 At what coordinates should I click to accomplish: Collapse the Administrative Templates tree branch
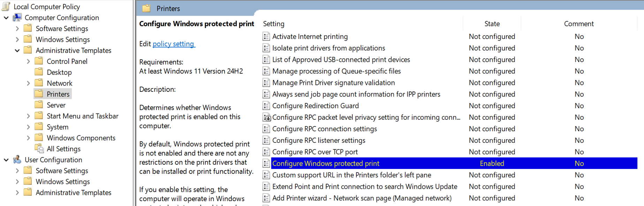pyautogui.click(x=17, y=50)
